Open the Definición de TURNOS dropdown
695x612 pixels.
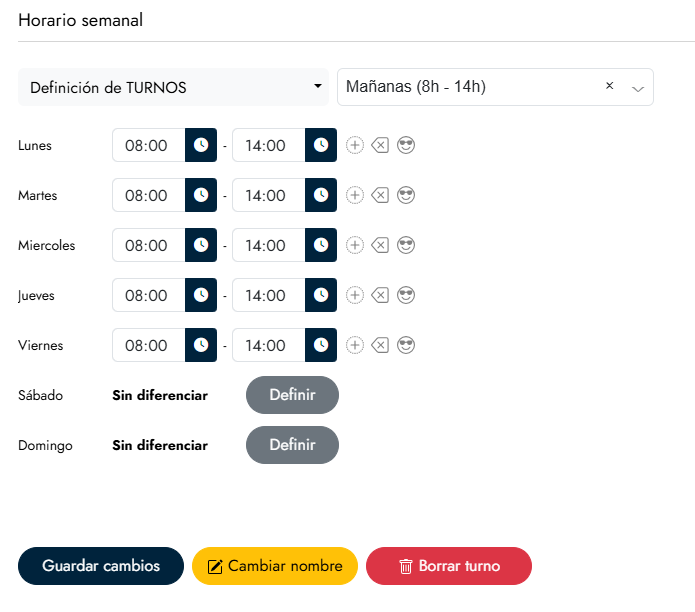tap(174, 87)
